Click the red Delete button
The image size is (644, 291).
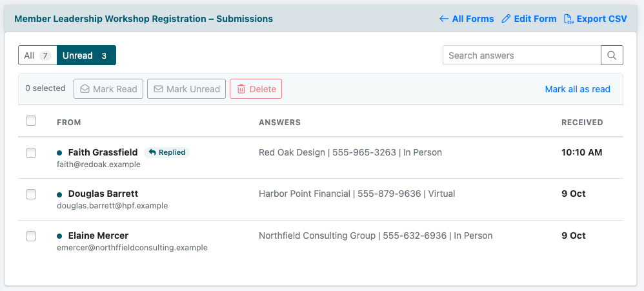coord(256,89)
